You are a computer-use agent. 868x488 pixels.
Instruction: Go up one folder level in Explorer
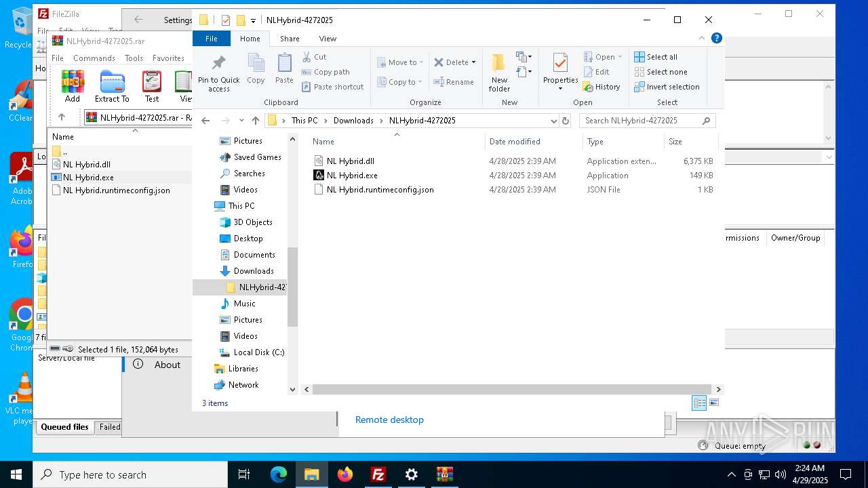[255, 121]
